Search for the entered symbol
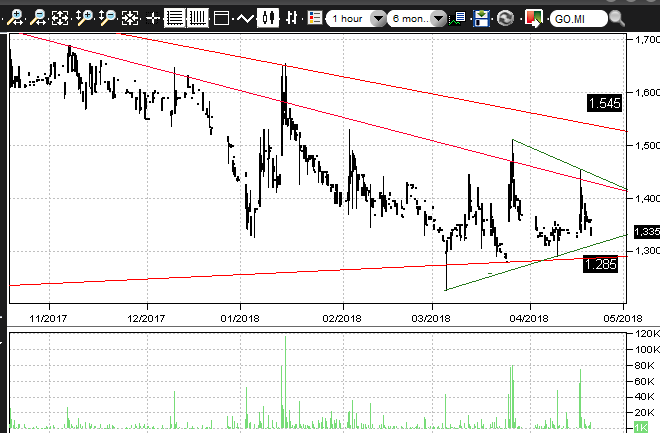The image size is (660, 433). 617,19
